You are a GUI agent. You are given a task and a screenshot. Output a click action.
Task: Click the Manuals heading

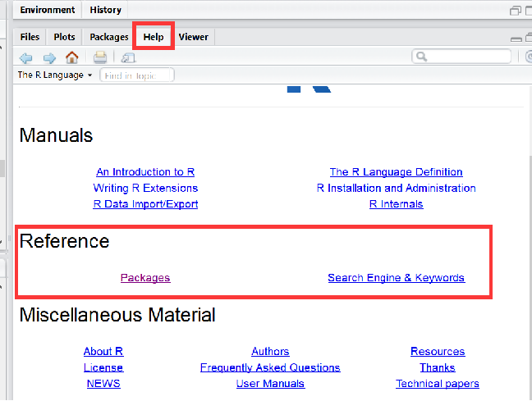[56, 135]
